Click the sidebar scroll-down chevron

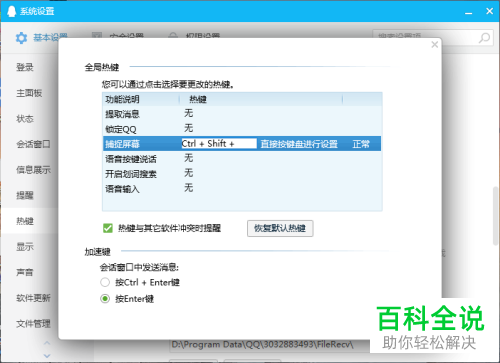(x=47, y=355)
